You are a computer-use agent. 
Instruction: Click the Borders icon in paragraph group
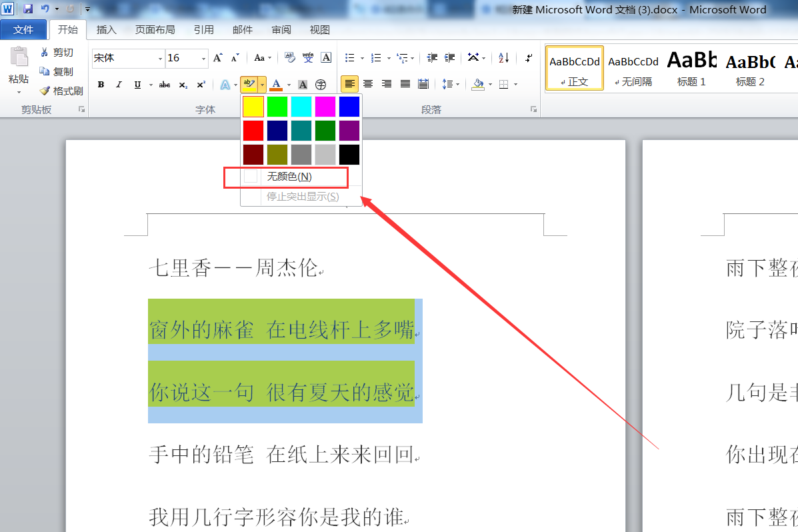pyautogui.click(x=504, y=84)
